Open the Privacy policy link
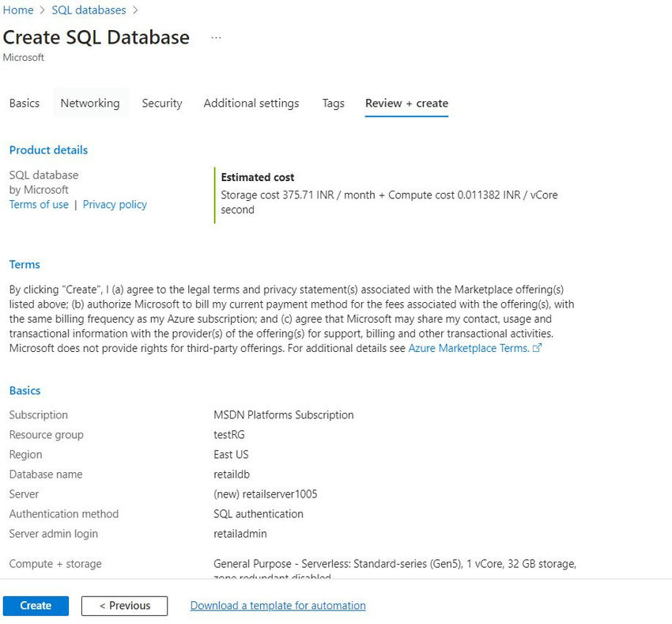This screenshot has width=672, height=624. tap(115, 205)
